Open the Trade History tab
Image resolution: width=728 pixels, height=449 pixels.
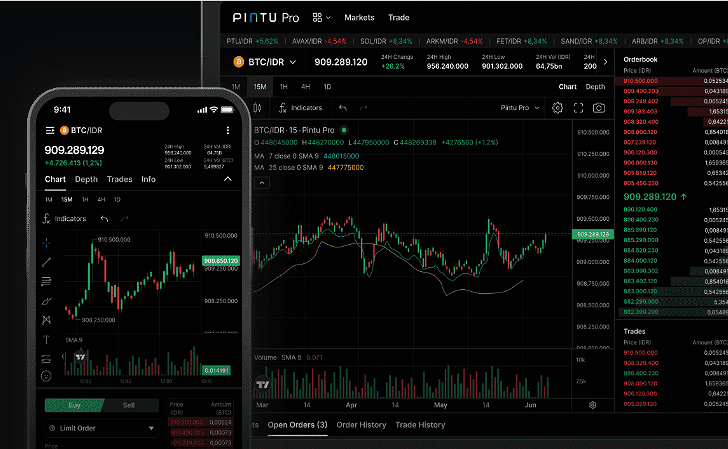tap(420, 425)
